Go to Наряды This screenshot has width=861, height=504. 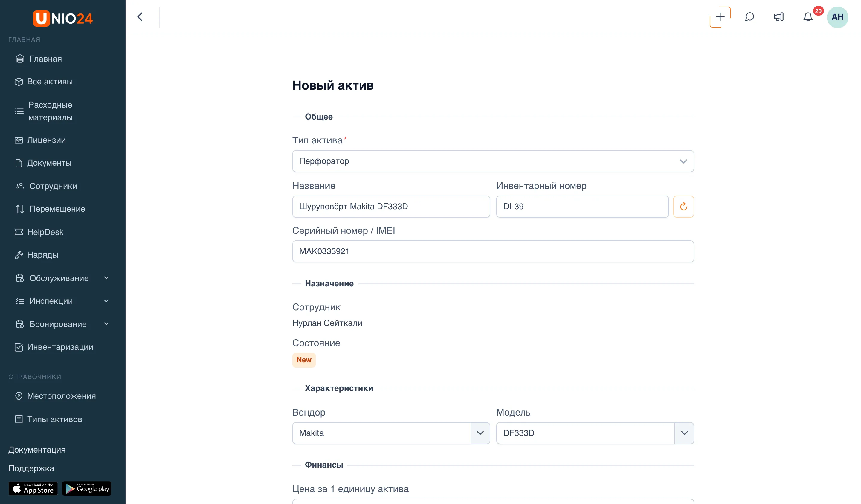pyautogui.click(x=36, y=255)
